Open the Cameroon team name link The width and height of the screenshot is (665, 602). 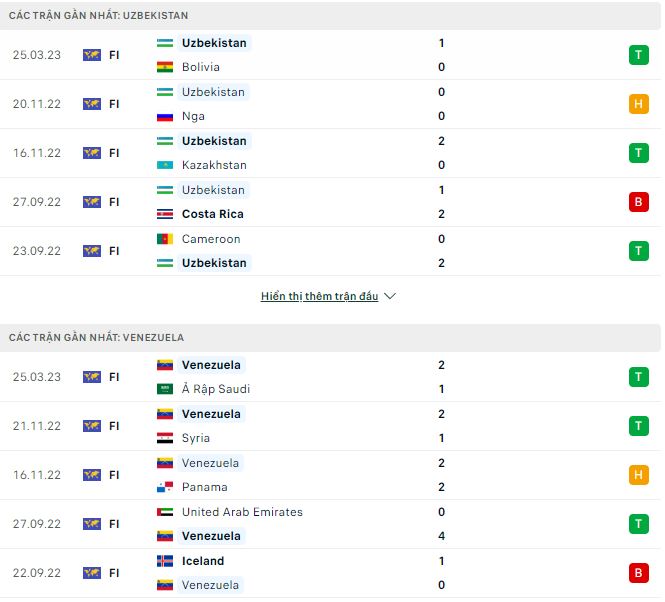pos(211,239)
